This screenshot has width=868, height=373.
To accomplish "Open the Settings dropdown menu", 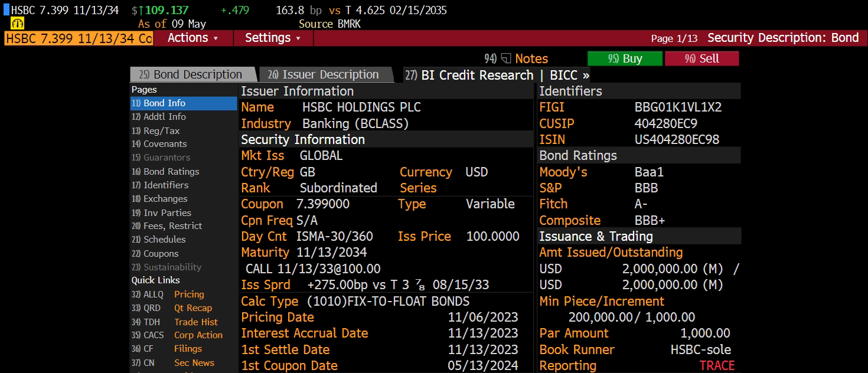I will click(273, 38).
